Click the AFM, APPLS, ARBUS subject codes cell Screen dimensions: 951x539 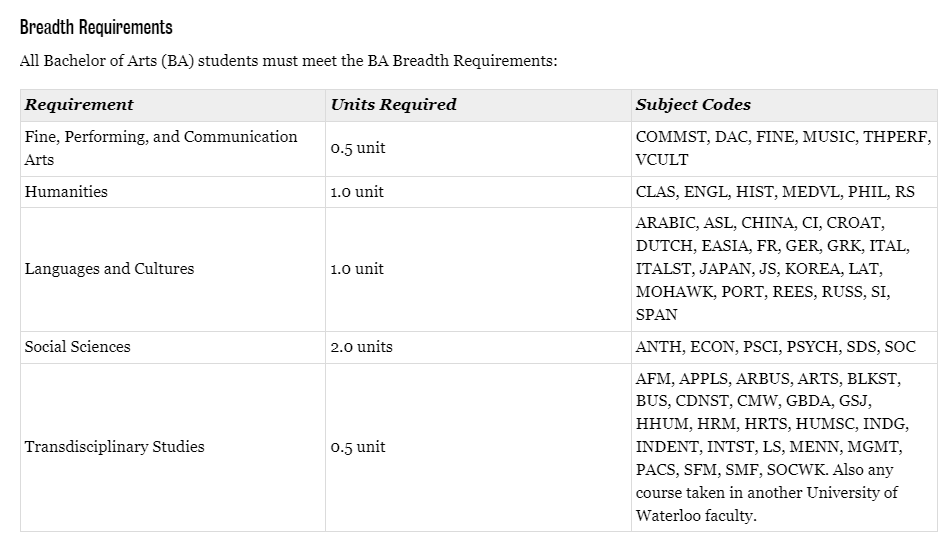[x=784, y=447]
